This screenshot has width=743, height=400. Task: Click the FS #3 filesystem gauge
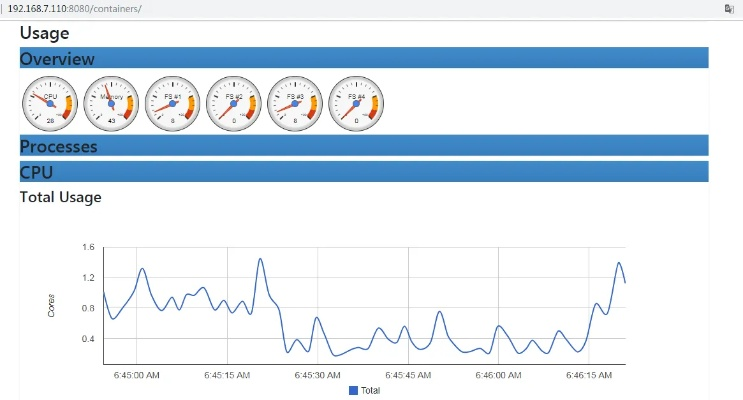coord(294,103)
